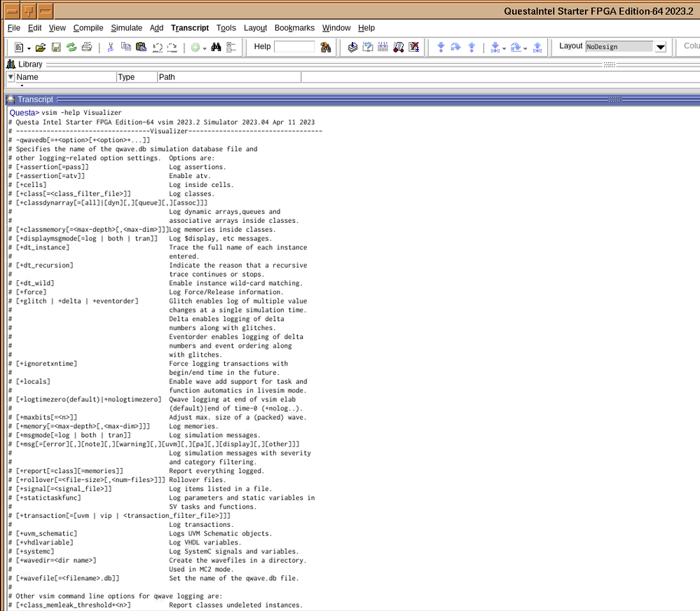Open dropdown beside Step Into Current icon

coord(504,48)
